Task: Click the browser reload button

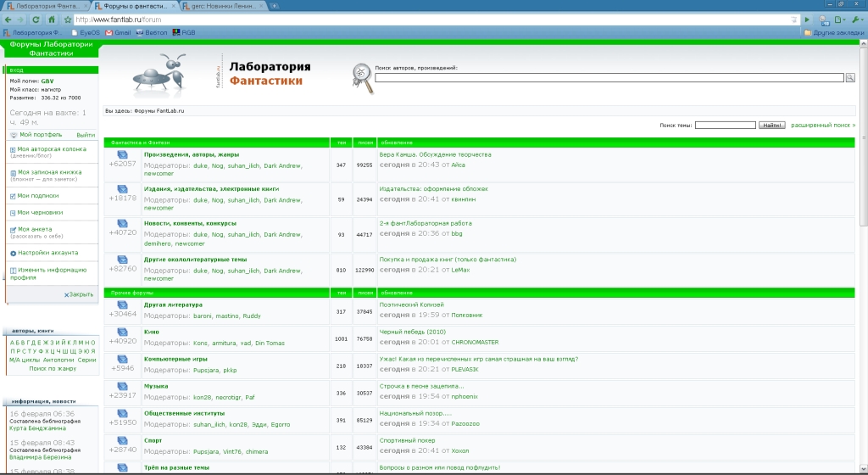Action: (x=36, y=19)
